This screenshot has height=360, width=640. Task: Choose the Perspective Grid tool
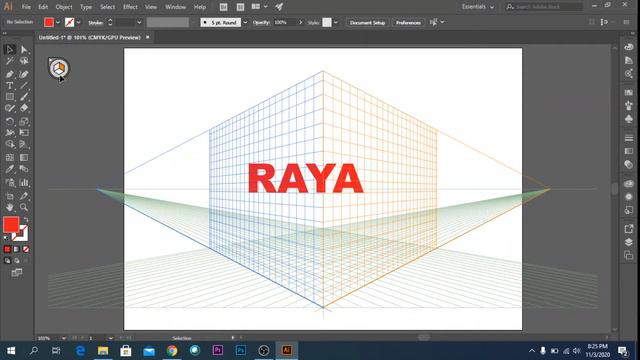tap(24, 144)
